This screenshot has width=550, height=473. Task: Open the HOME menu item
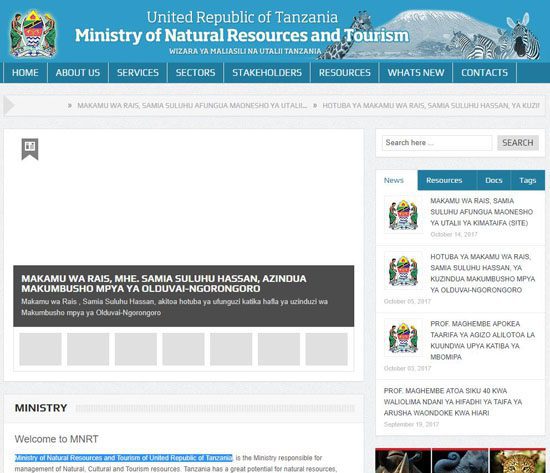(25, 73)
